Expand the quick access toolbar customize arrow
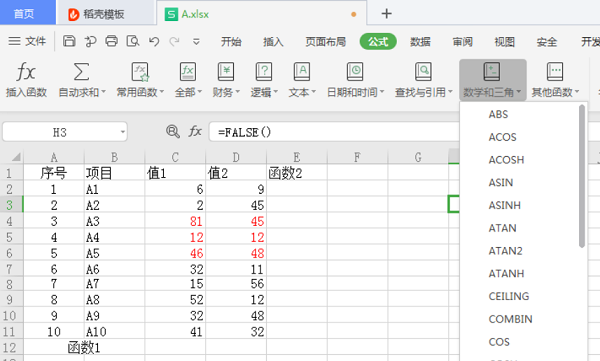This screenshot has height=361, width=600. coord(196,41)
